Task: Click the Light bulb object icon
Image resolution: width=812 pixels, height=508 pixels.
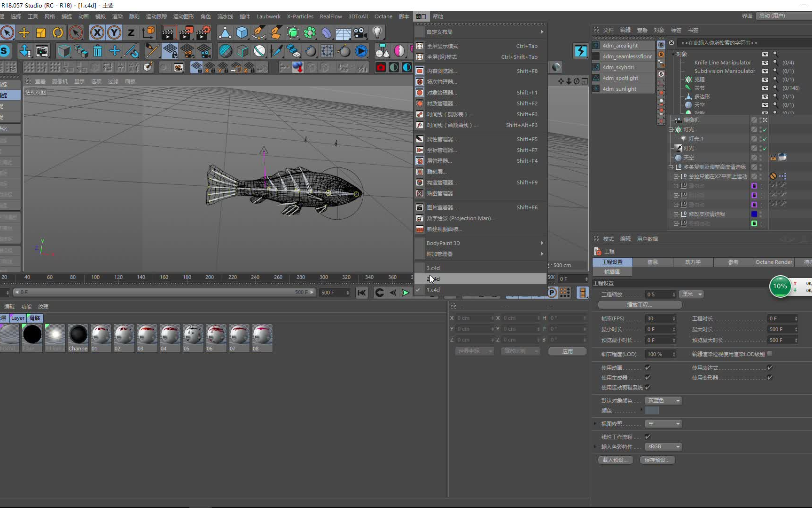Action: tap(377, 32)
